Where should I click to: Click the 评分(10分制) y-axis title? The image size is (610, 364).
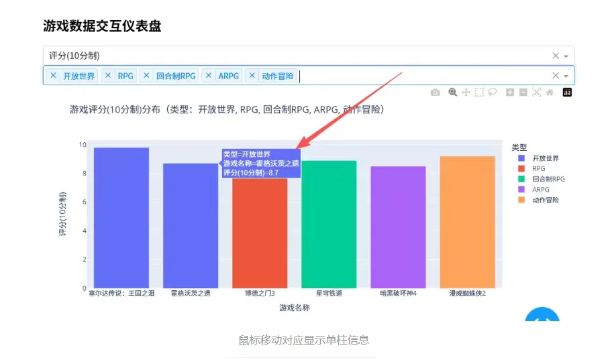point(62,214)
